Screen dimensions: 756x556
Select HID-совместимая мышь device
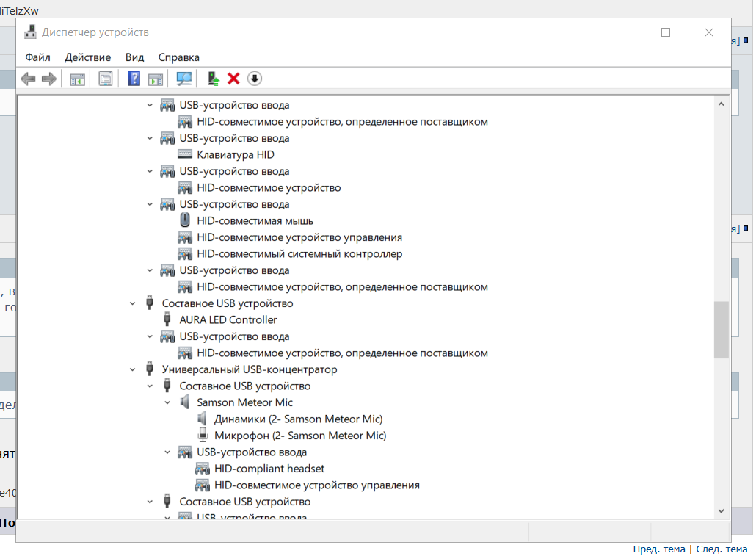point(255,220)
